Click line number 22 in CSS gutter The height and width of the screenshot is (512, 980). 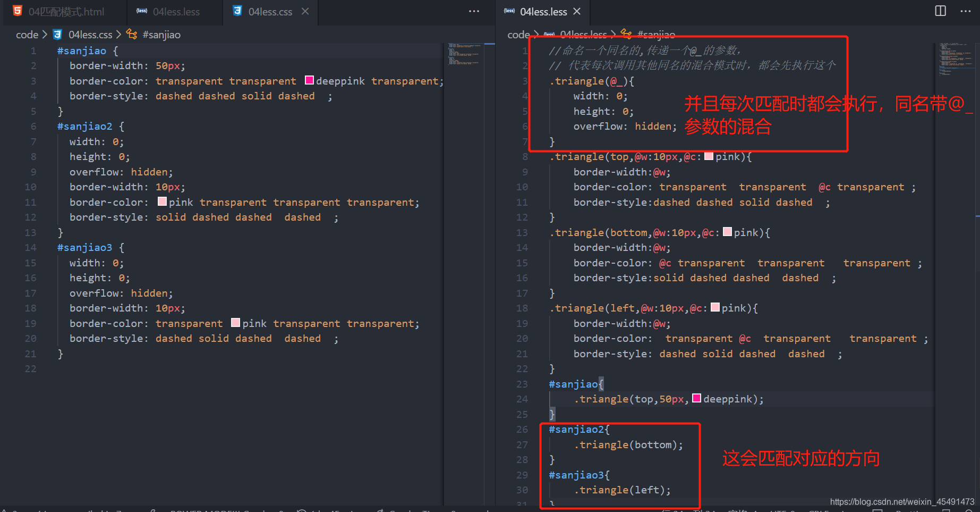coord(30,368)
